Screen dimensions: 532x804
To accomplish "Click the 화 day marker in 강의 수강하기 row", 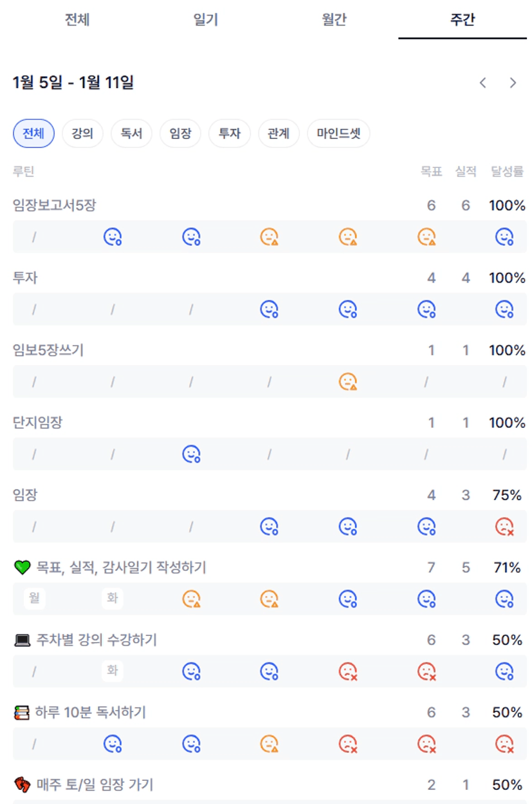I will [x=113, y=671].
